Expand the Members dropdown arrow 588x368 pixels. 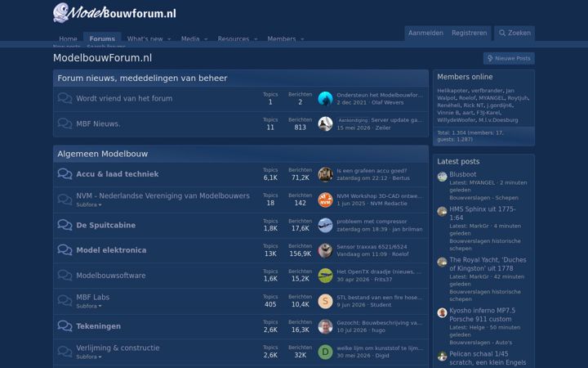302,39
